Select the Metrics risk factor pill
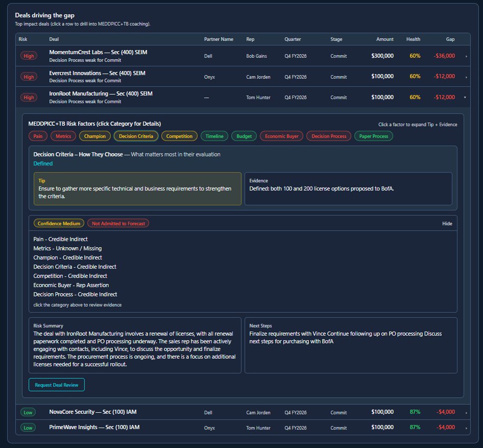 pyautogui.click(x=63, y=136)
